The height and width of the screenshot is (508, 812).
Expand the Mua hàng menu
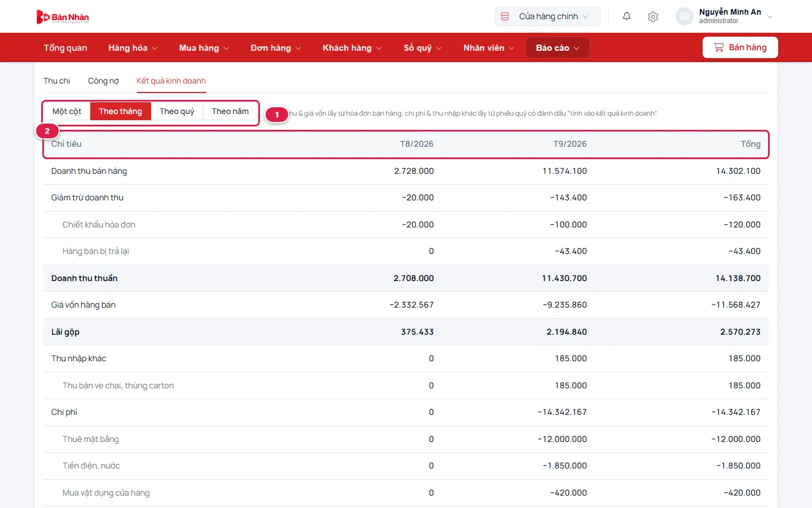(204, 48)
